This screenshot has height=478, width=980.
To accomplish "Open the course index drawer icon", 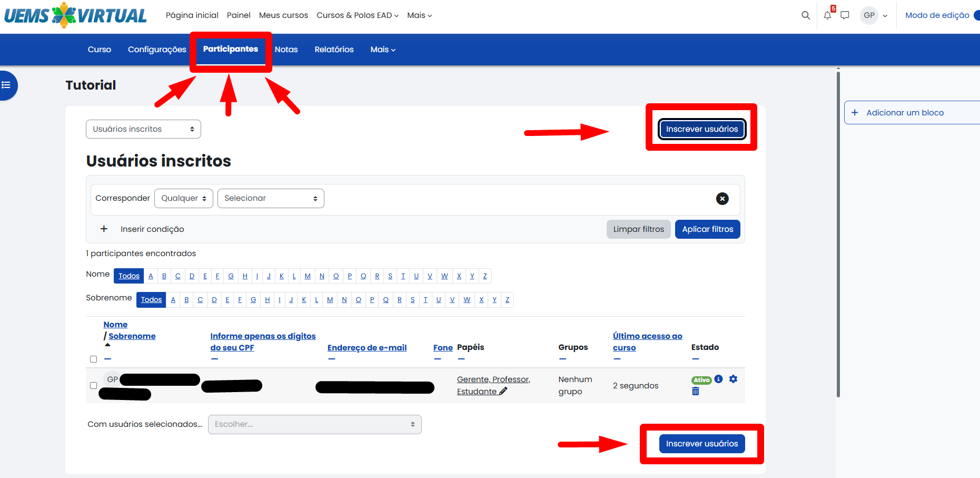I will click(x=6, y=85).
